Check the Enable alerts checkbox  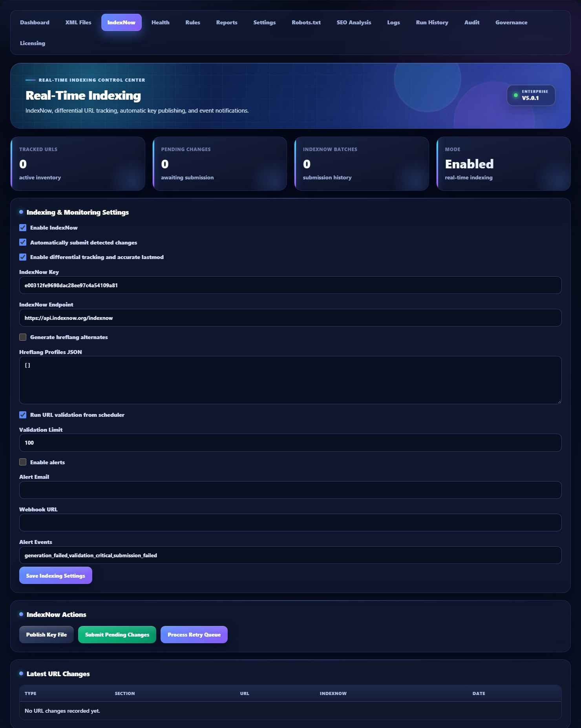pyautogui.click(x=23, y=462)
